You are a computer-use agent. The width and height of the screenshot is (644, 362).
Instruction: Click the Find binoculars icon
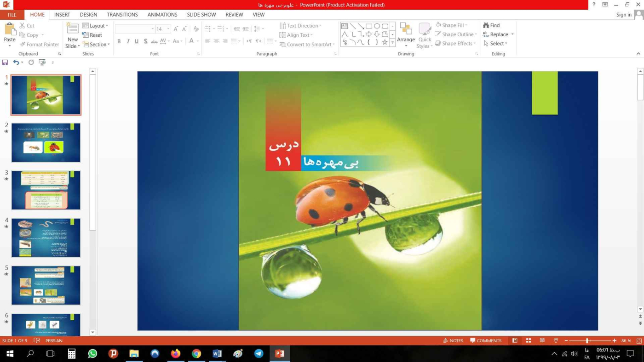click(x=486, y=25)
